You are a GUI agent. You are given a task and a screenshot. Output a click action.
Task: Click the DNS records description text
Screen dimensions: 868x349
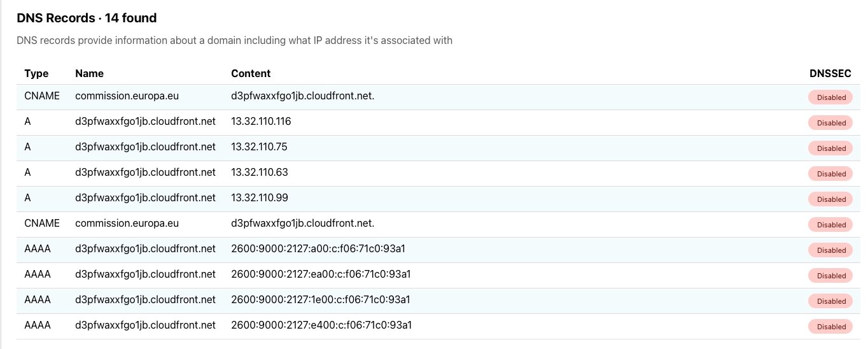(x=234, y=40)
